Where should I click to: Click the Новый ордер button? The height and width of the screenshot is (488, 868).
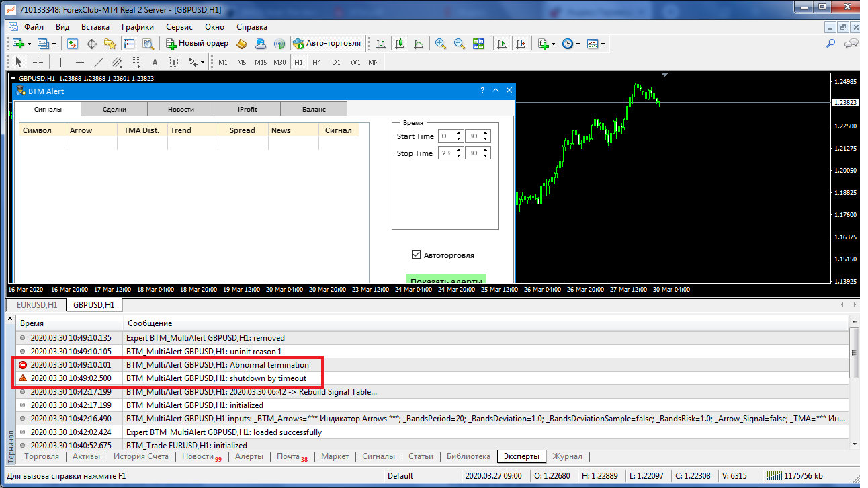tap(197, 44)
